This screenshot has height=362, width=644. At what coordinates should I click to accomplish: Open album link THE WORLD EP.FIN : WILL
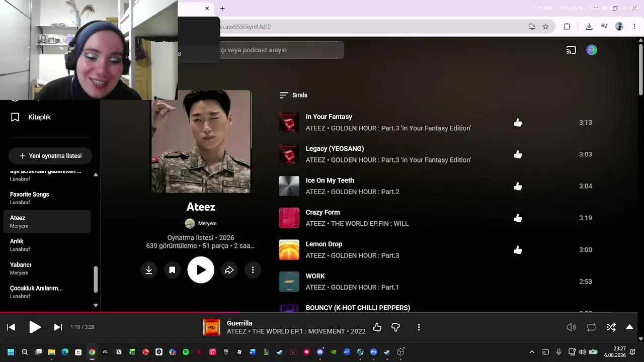click(370, 224)
